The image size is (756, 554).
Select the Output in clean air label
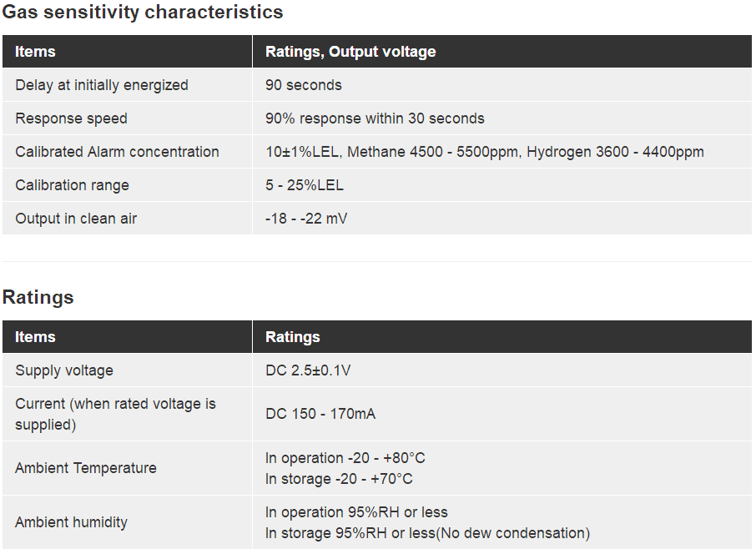point(76,219)
